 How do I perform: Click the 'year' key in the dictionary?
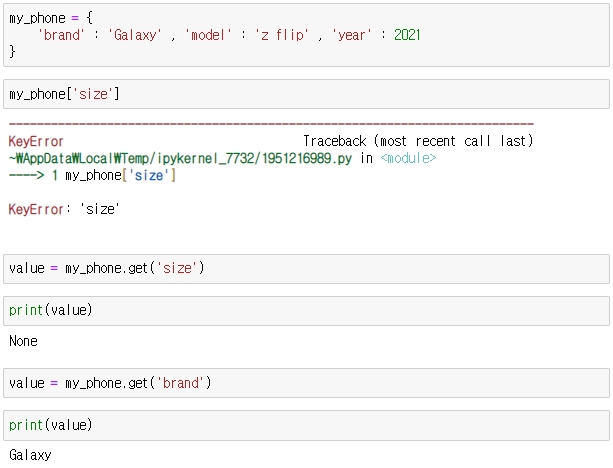[351, 35]
